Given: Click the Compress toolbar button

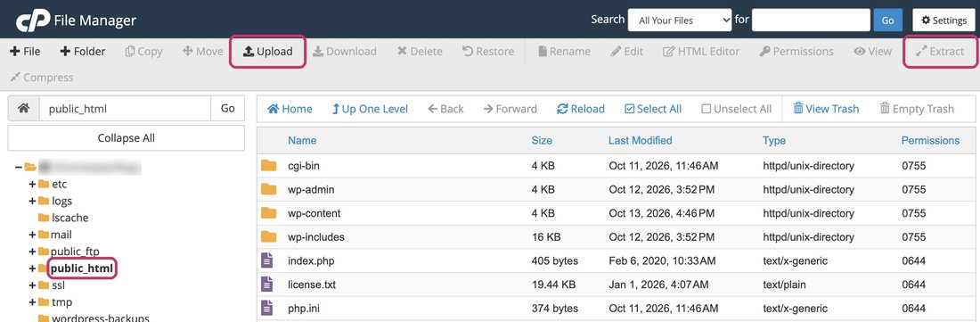Looking at the screenshot, I should [42, 78].
